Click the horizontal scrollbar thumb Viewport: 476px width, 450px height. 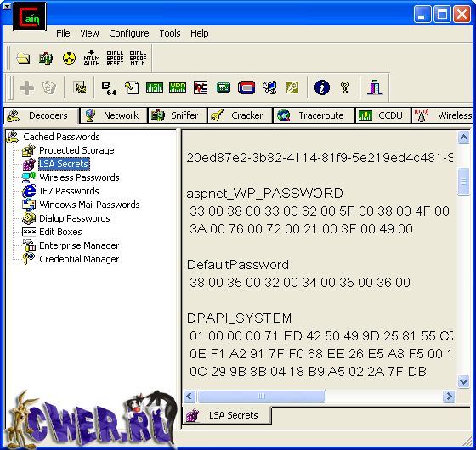tap(262, 396)
